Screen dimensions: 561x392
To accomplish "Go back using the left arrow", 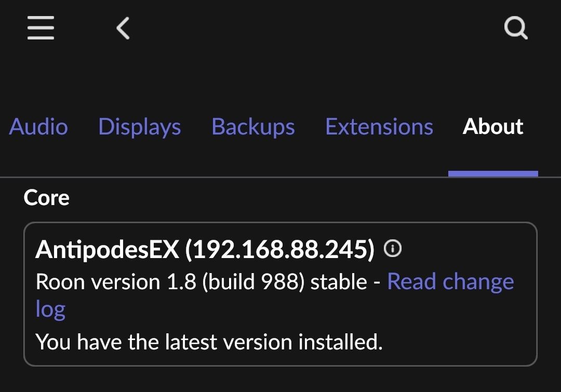I will click(x=123, y=28).
